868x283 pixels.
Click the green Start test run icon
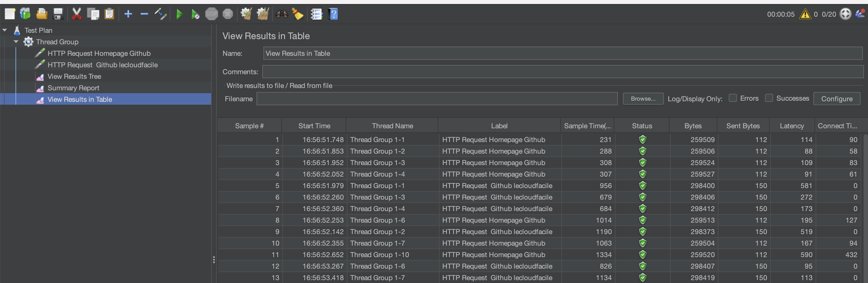click(179, 14)
